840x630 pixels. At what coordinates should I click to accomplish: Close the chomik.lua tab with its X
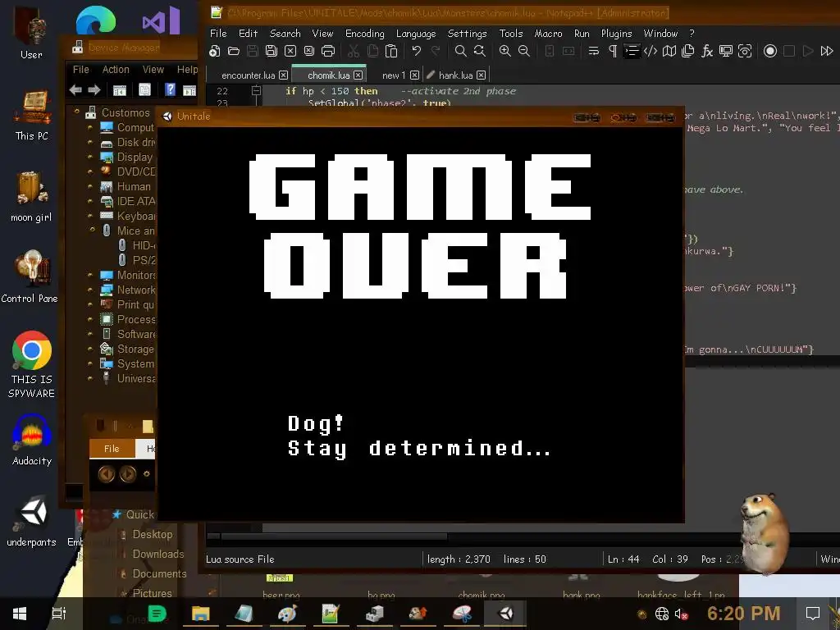click(358, 75)
